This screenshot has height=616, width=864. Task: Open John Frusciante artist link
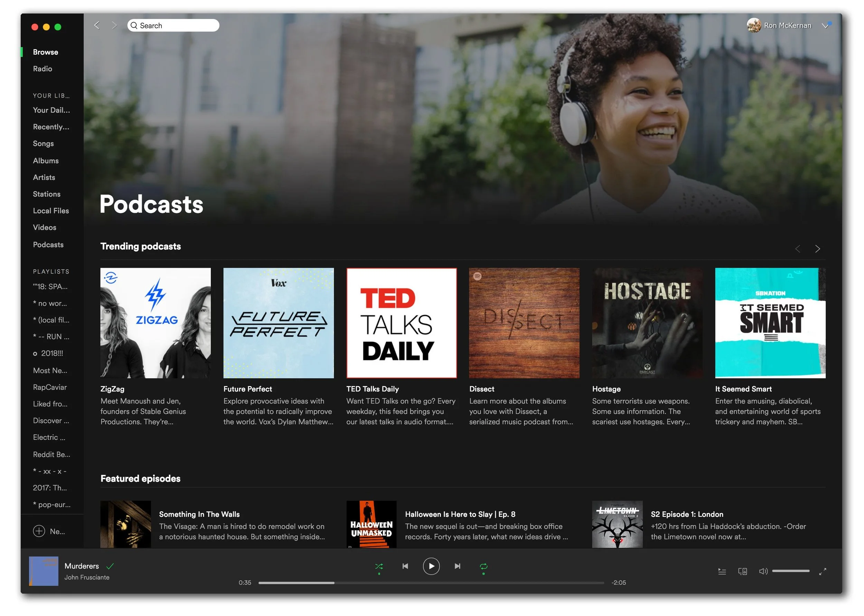87,578
